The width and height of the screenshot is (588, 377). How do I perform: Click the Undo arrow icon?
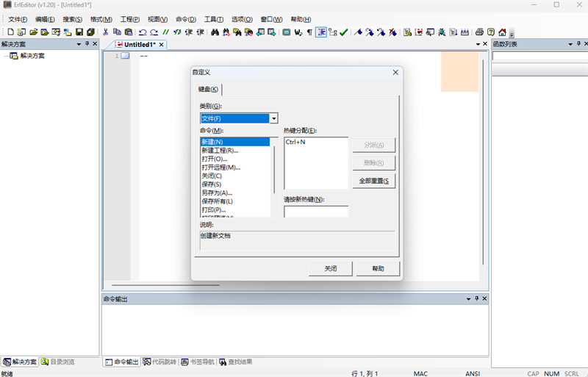(143, 32)
